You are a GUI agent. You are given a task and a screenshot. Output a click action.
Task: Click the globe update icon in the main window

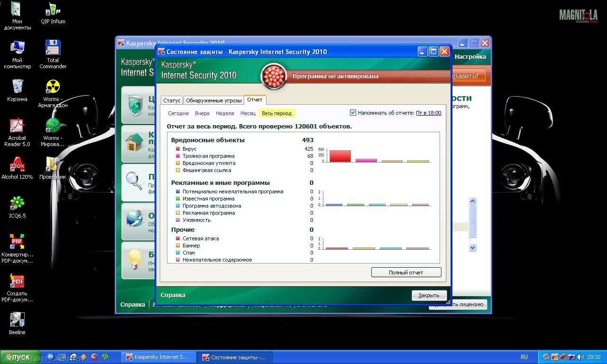tap(135, 219)
